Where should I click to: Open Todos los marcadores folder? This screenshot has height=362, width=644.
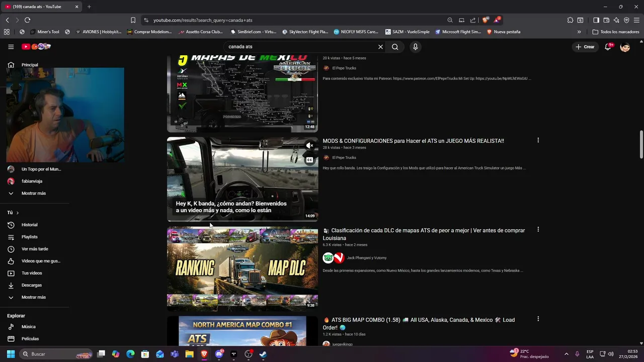pos(616,32)
